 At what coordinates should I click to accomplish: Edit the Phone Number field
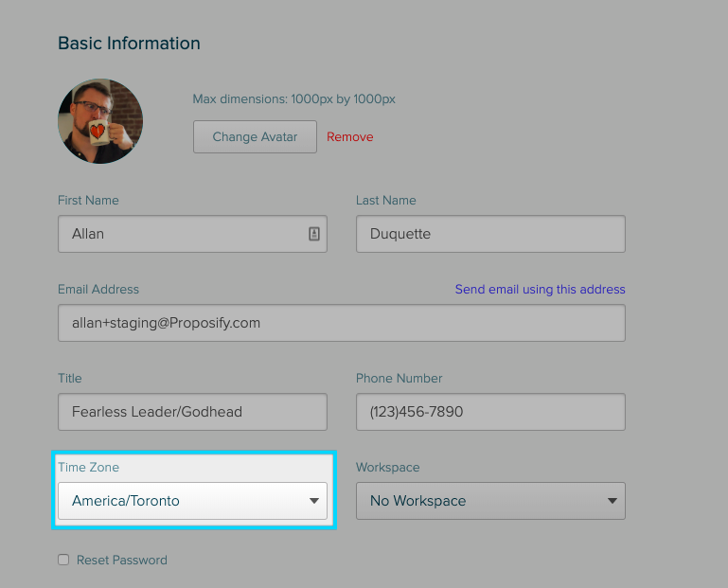point(490,412)
